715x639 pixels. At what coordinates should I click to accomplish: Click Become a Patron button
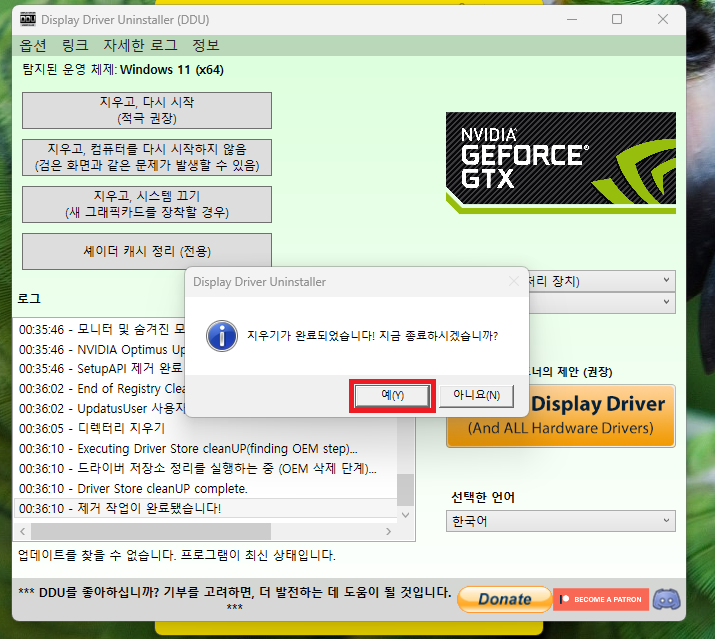point(601,599)
